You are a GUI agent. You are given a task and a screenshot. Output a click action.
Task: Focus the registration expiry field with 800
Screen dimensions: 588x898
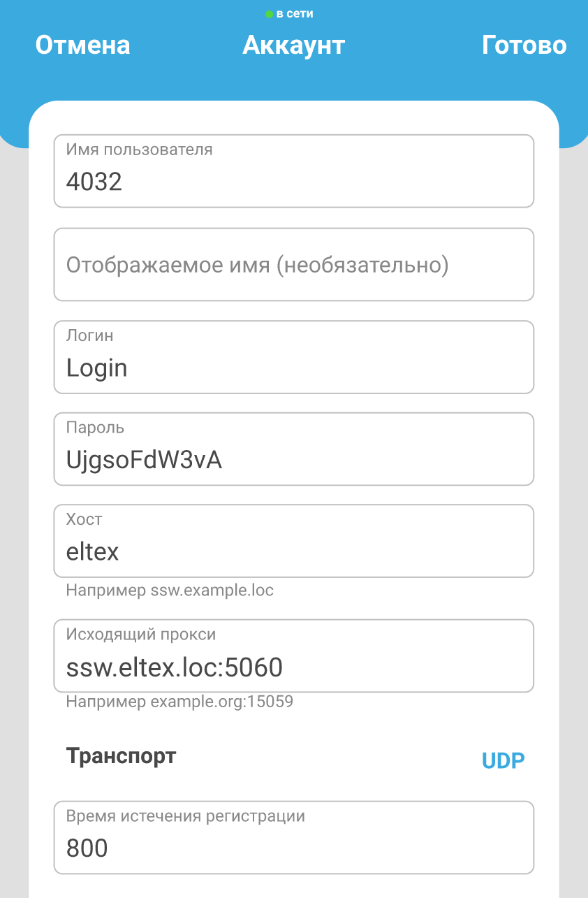tap(293, 848)
